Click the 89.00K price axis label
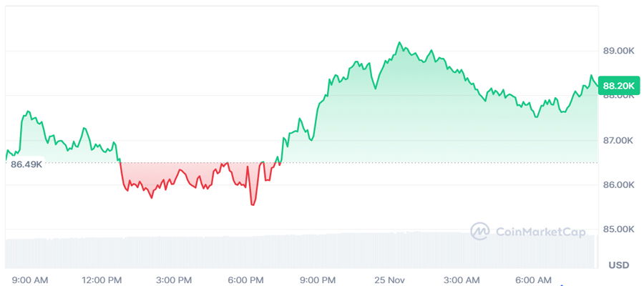This screenshot has height=286, width=644. tap(618, 51)
